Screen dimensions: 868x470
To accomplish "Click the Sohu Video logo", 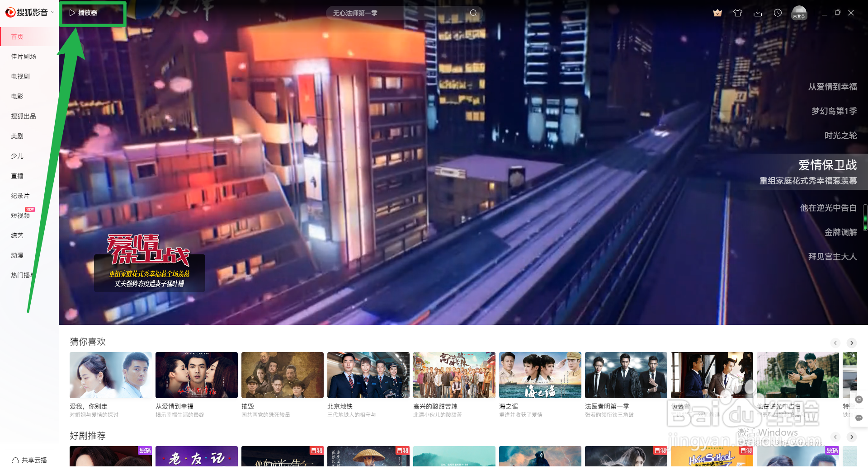I will [x=26, y=13].
